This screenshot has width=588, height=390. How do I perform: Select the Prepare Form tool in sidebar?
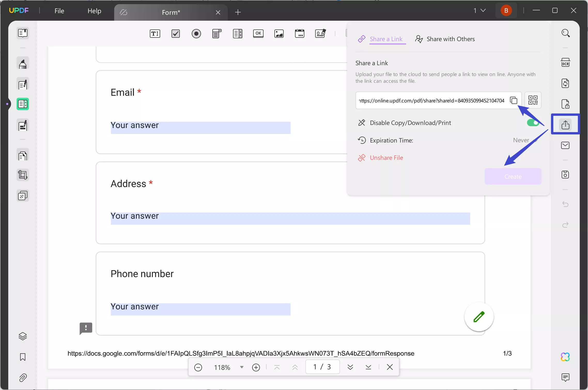click(x=23, y=104)
